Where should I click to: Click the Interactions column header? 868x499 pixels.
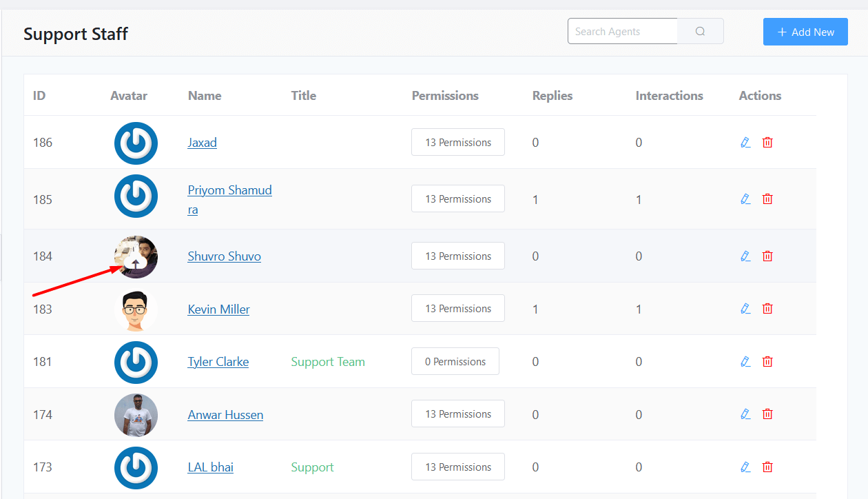(x=669, y=96)
